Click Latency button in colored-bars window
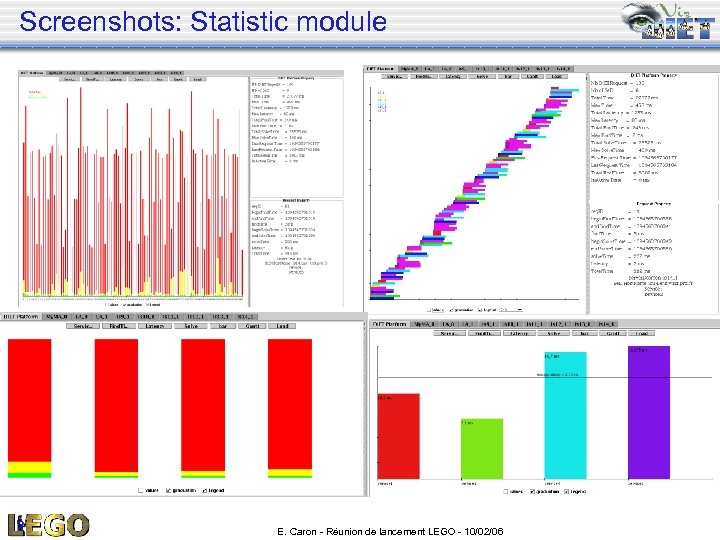Image resolution: width=720 pixels, height=540 pixels. 519,334
